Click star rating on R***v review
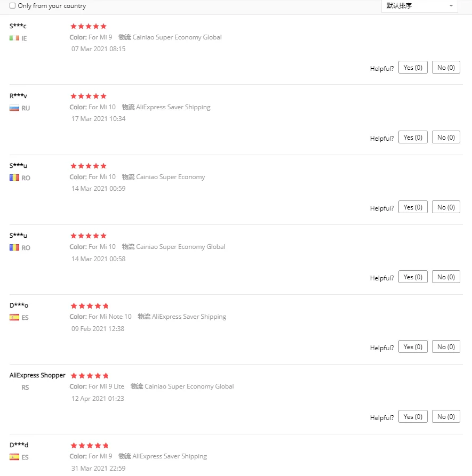This screenshot has height=476, width=472. [89, 96]
